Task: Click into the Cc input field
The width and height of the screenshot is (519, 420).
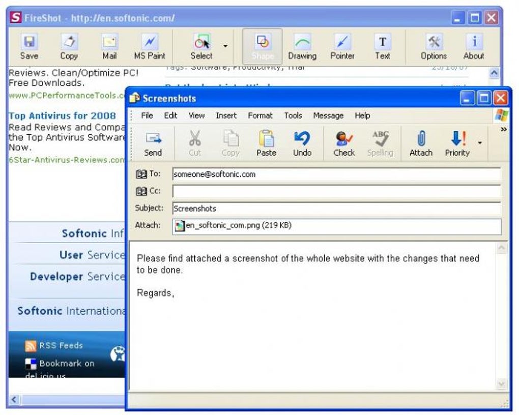Action: 336,191
